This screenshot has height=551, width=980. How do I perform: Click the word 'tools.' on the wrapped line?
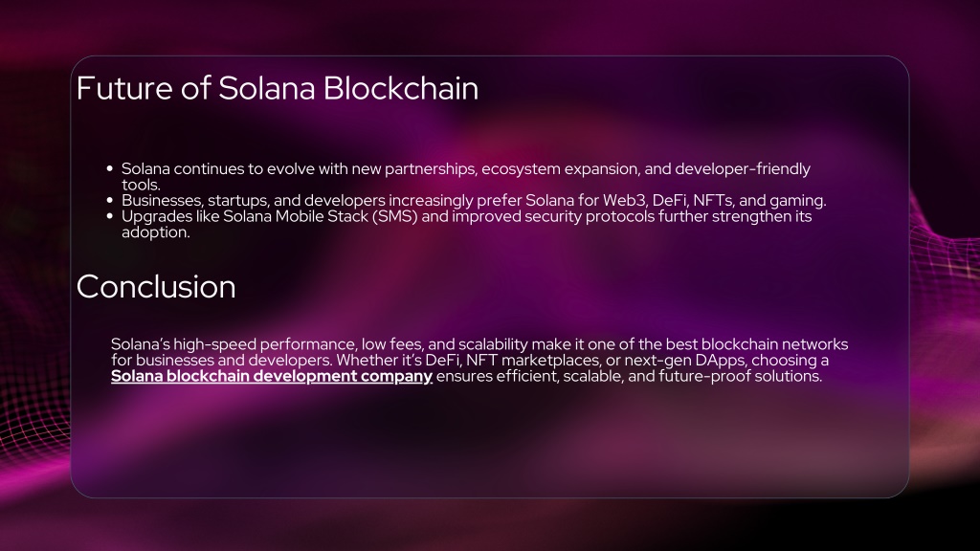point(141,185)
